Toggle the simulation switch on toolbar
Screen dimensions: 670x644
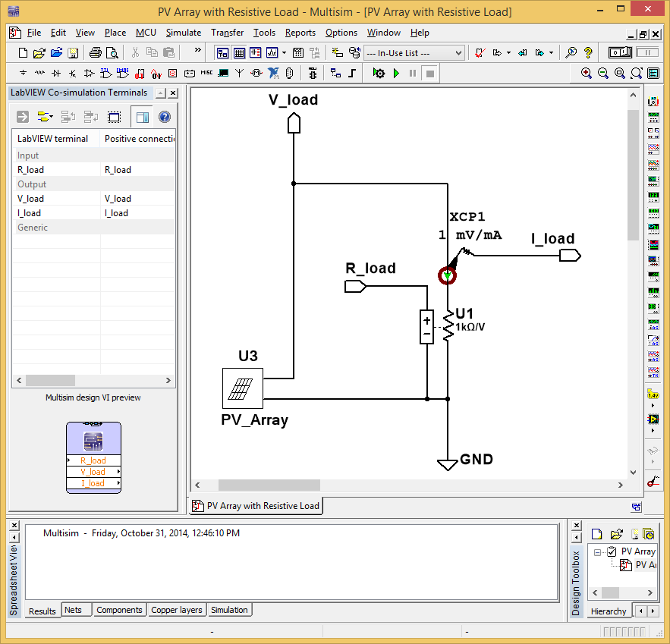620,53
